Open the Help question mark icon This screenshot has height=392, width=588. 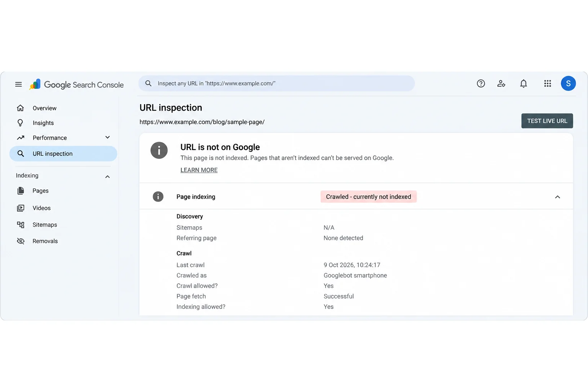coord(481,83)
